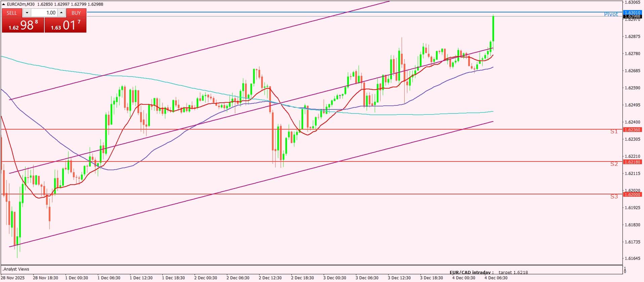Viewport: 644px width, 282px height.
Task: Decrease trade volume with the down arrow
Action: [x=27, y=13]
